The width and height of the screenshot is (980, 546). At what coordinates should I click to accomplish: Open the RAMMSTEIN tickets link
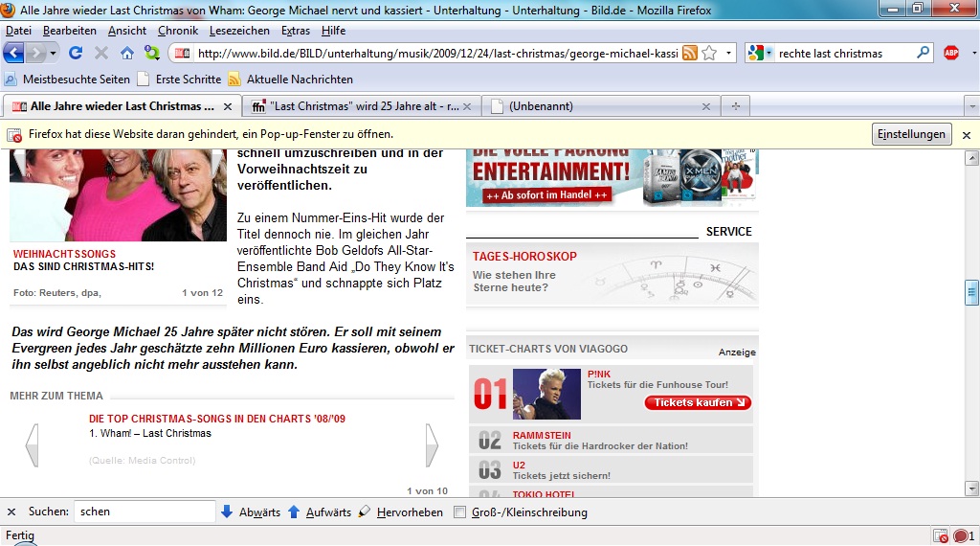click(x=542, y=435)
